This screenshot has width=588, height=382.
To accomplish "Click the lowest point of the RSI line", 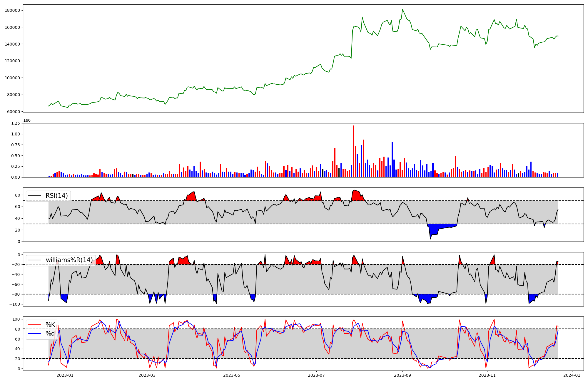I will (x=430, y=239).
